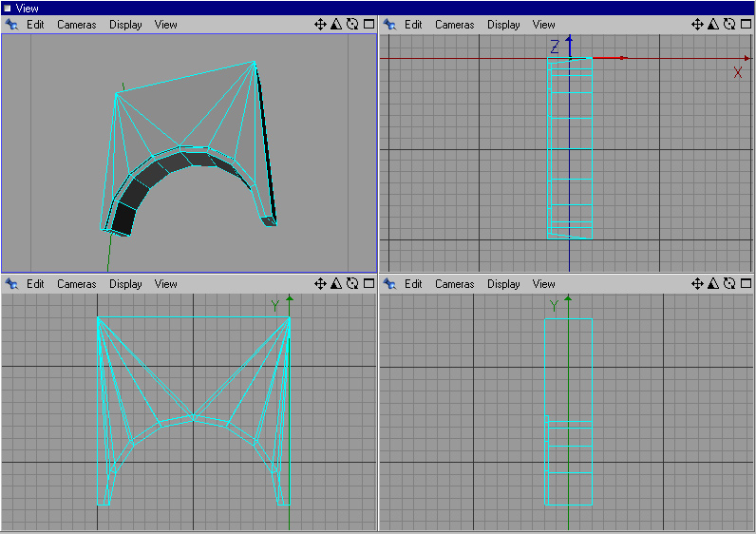Click zoom camera icon in bottom-right side viewport
Viewport: 756px width, 534px height.
(x=713, y=284)
